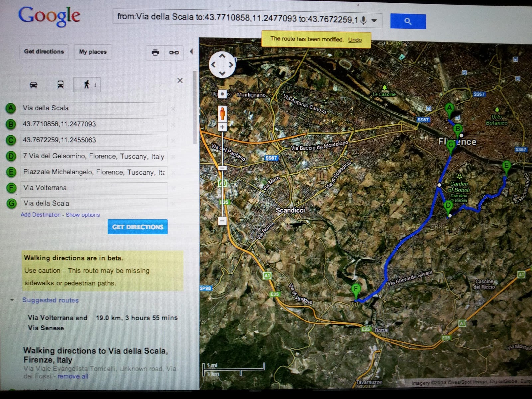
Task: Click the zoom slider handle
Action: (222, 168)
